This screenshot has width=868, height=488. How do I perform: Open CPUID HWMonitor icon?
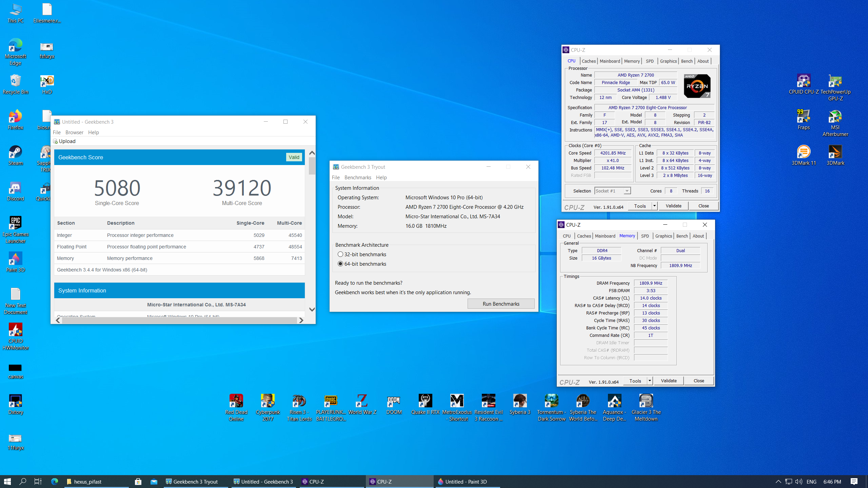click(15, 337)
